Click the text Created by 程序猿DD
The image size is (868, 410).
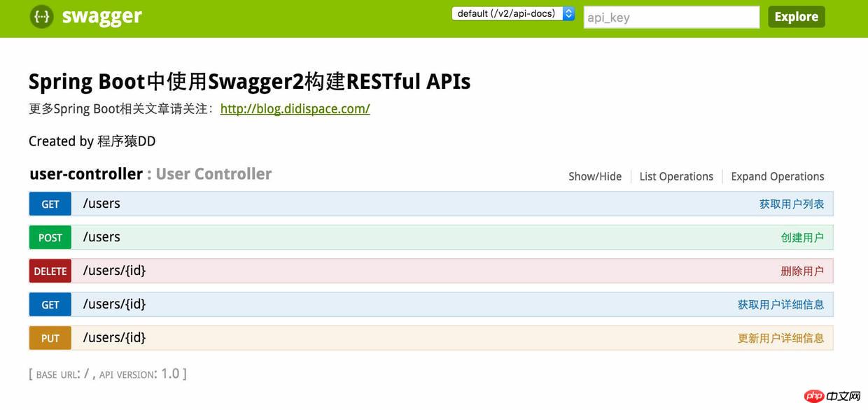(x=92, y=141)
